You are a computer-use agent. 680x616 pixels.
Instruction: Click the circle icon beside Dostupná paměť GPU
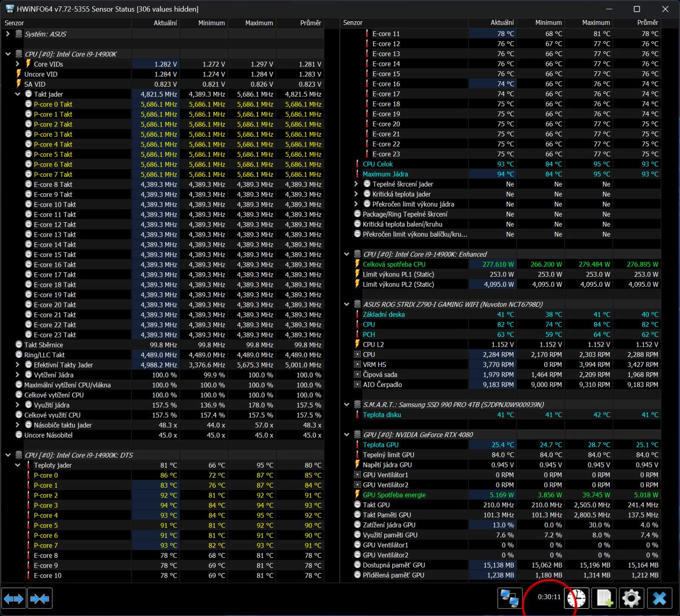pyautogui.click(x=357, y=565)
